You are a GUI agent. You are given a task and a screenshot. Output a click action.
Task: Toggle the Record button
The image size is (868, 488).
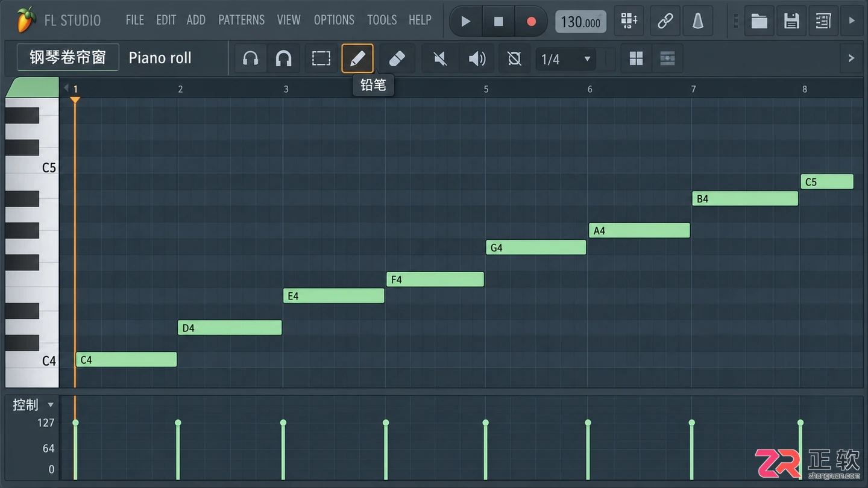point(531,22)
